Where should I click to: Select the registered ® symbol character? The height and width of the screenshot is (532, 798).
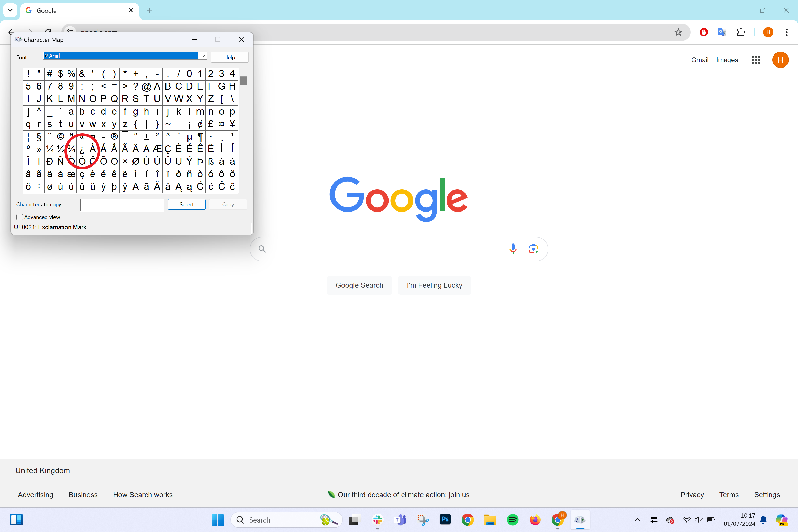point(114,136)
